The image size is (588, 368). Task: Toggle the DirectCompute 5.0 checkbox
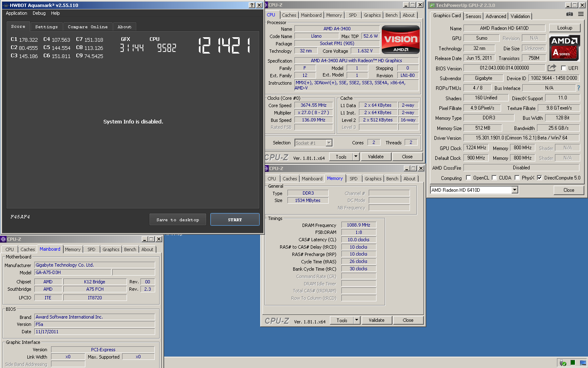(539, 178)
